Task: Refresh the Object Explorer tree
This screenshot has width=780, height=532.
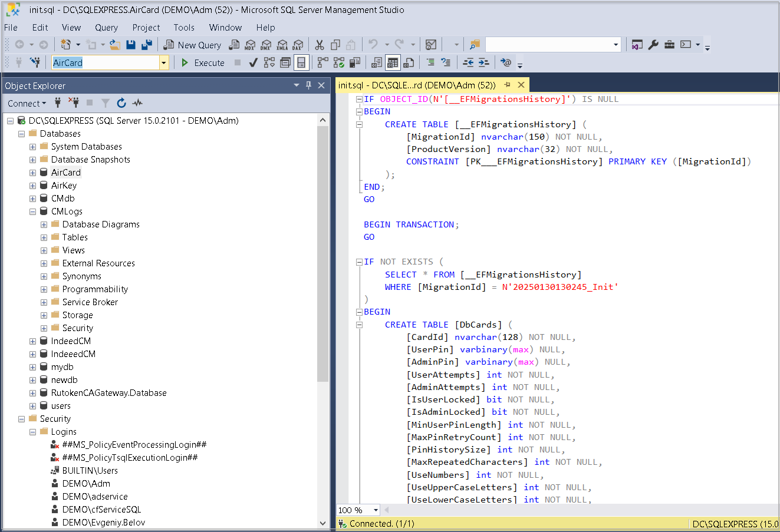Action: tap(121, 103)
